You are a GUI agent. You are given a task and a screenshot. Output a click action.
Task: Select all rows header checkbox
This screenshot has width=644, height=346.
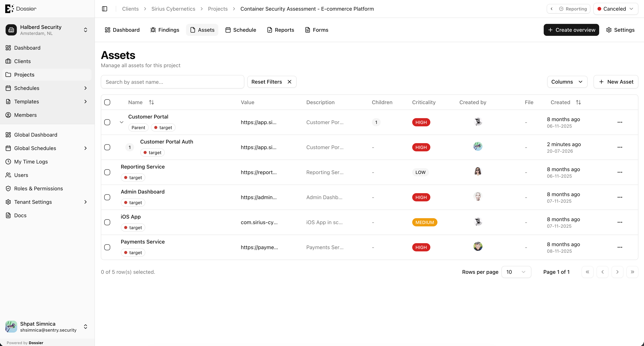coord(107,102)
